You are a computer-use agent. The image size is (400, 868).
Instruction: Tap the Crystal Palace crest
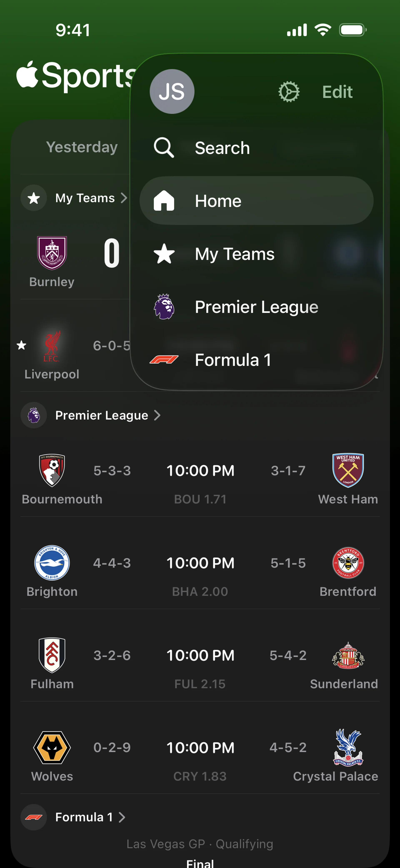(x=348, y=747)
